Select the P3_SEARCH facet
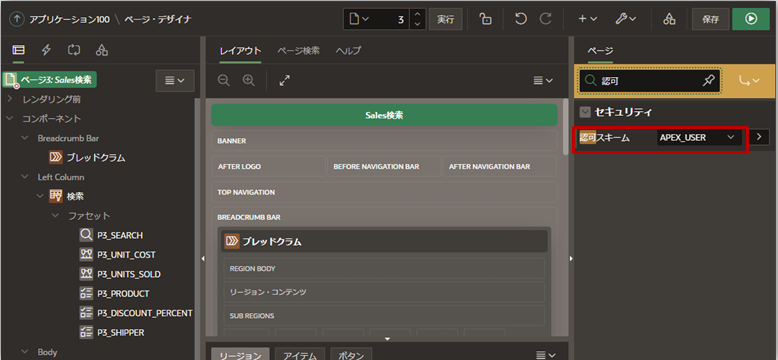Viewport: 778px width, 360px height. pos(120,235)
